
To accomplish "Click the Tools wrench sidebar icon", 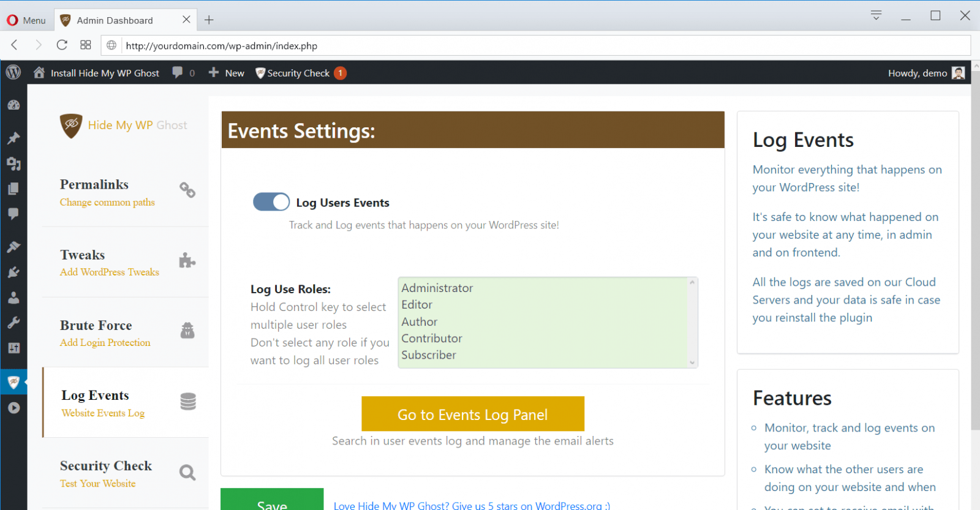I will click(x=13, y=323).
